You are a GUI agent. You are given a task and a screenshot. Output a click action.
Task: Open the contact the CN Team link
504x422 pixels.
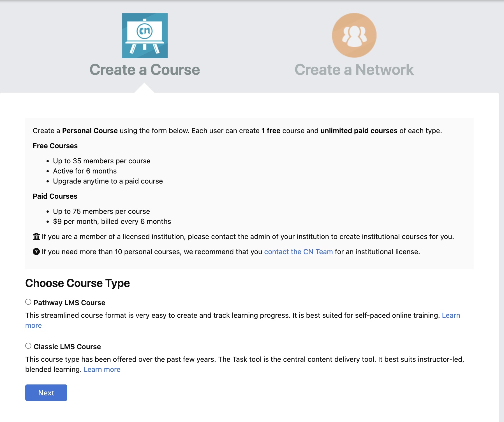click(299, 252)
